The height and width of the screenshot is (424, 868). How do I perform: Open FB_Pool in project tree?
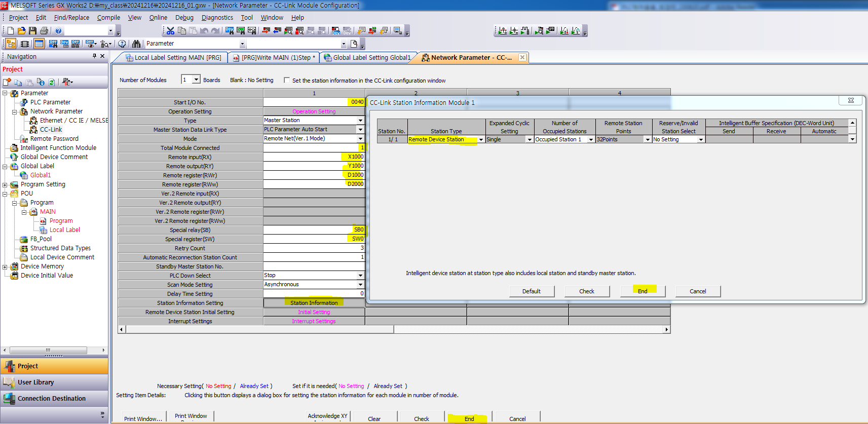[41, 239]
